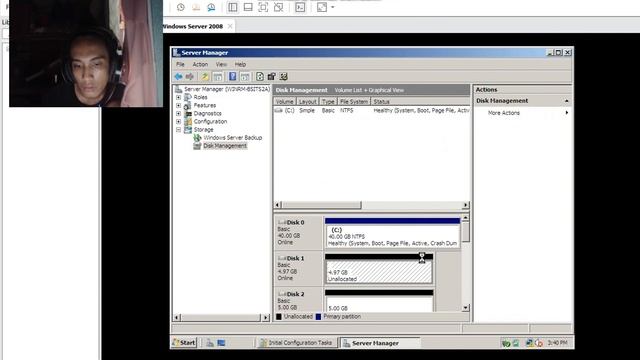Click the Up one level folder icon

pyautogui.click(x=205, y=77)
